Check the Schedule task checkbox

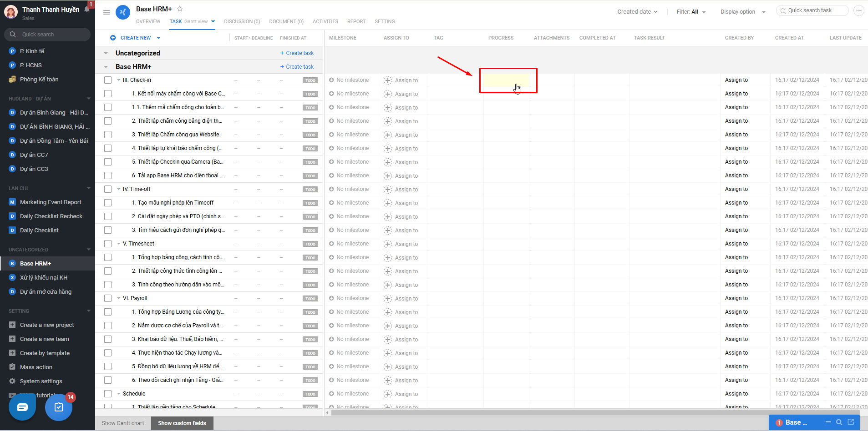point(108,394)
